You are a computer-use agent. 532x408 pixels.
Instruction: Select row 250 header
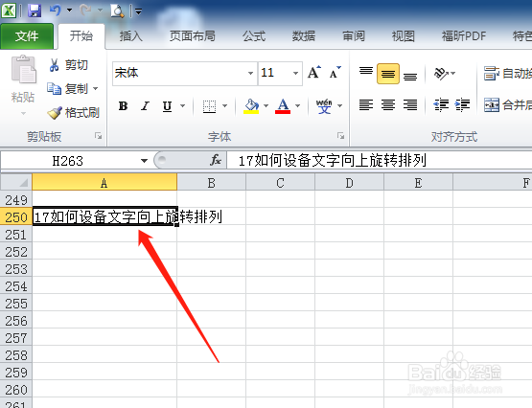pyautogui.click(x=16, y=216)
